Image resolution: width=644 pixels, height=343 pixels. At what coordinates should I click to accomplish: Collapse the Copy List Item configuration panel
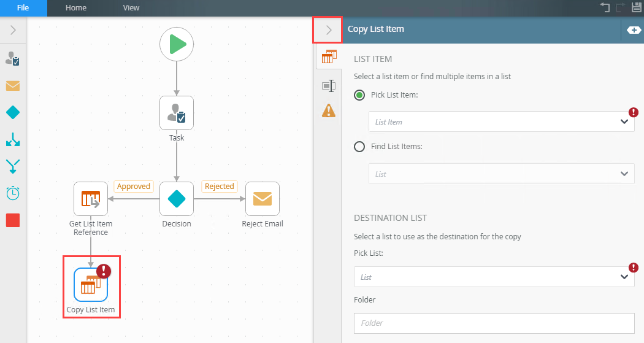coord(328,30)
